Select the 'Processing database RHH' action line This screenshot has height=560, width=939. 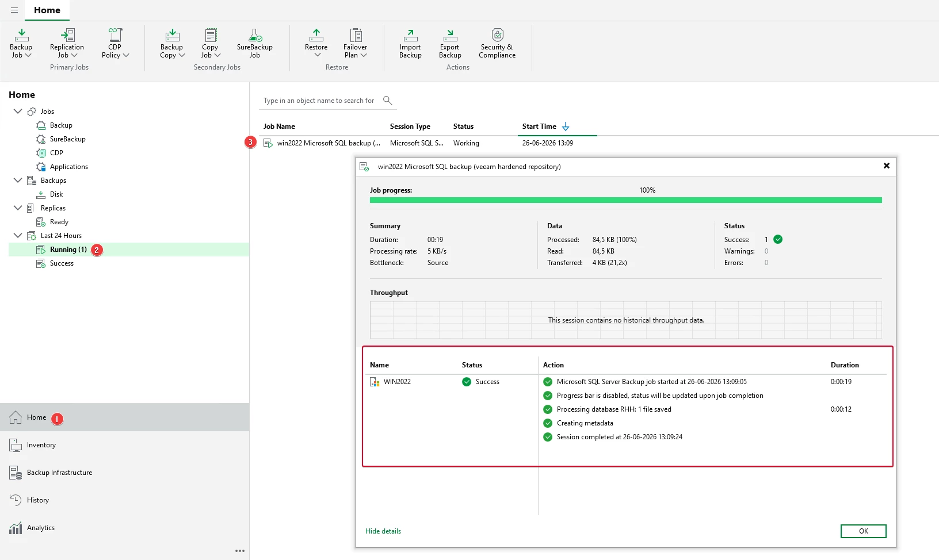click(614, 409)
